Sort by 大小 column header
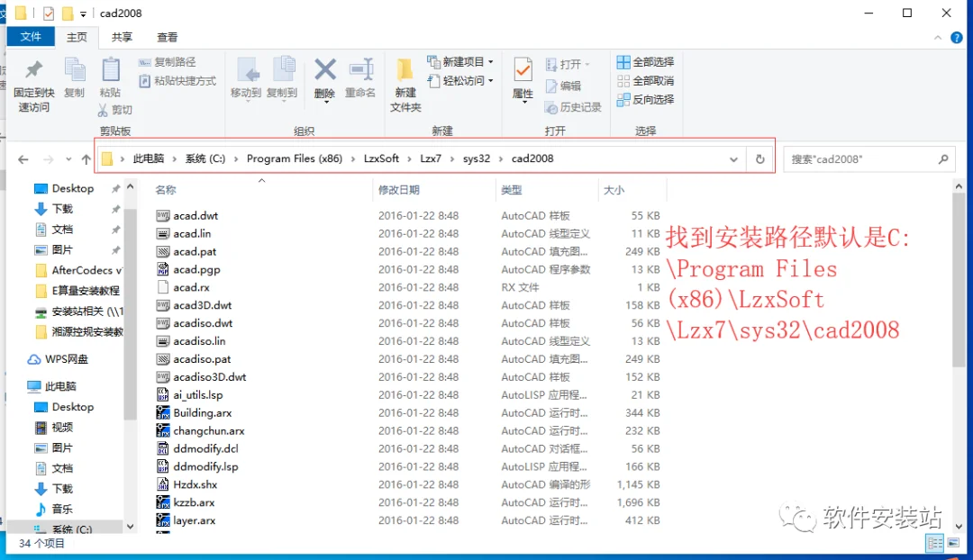The width and height of the screenshot is (973, 560). 614,190
